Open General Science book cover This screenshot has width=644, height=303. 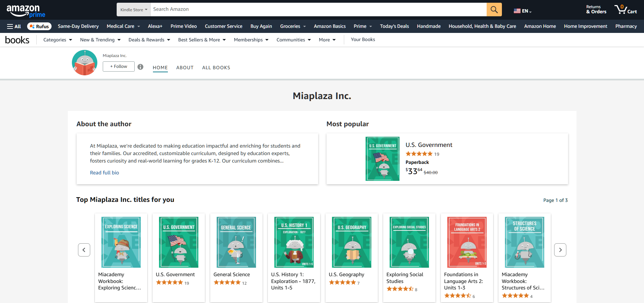[236, 242]
